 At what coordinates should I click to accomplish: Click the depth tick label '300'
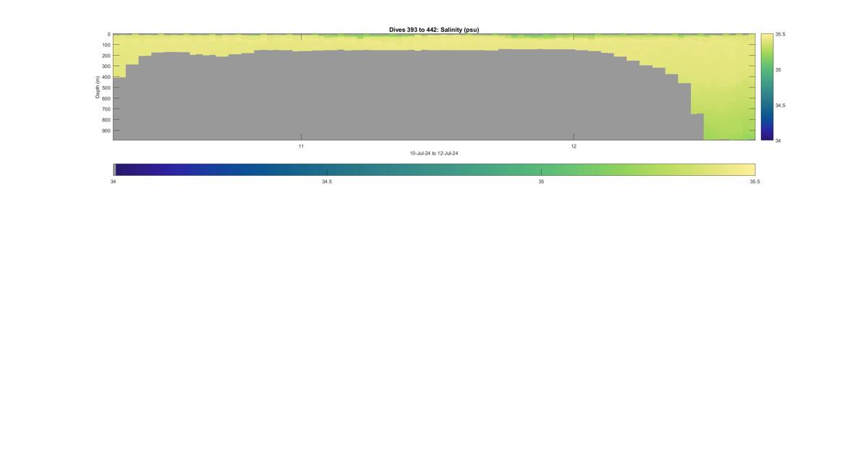(x=106, y=67)
